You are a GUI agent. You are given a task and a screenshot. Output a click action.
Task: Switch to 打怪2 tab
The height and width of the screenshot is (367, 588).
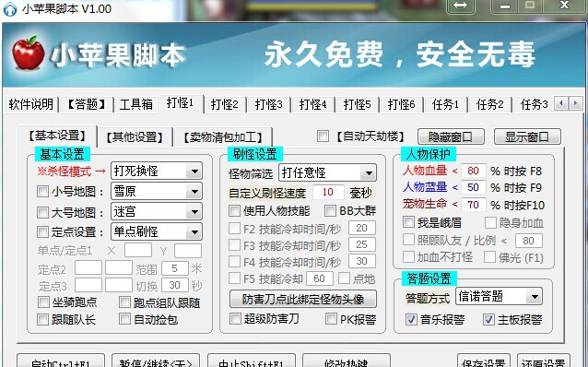[x=224, y=104]
